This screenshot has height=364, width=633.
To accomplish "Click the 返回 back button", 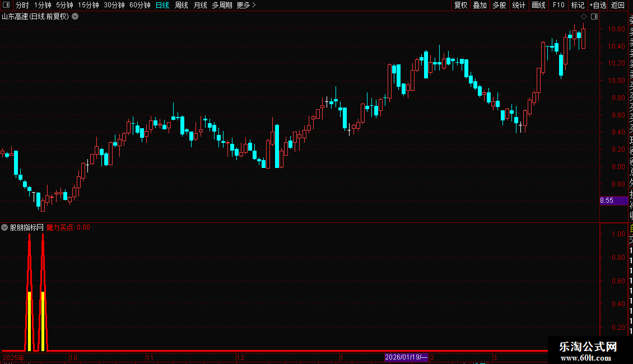I will point(618,5).
